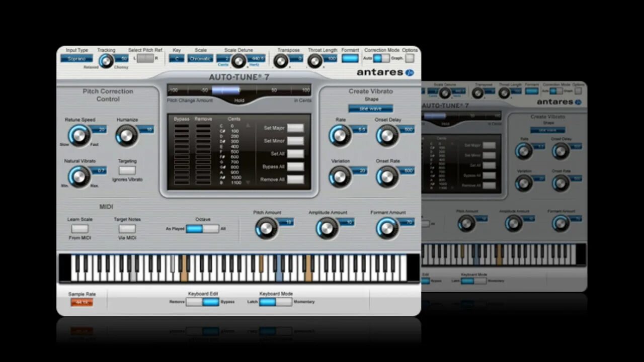Click the Remove All button
Screen dimensions: 644x362
click(x=295, y=179)
